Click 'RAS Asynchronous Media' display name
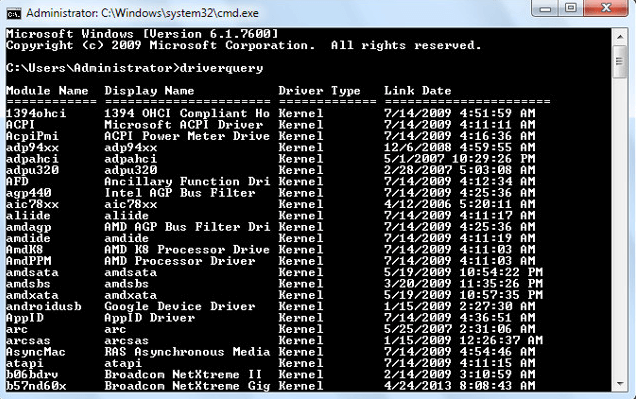 point(187,352)
